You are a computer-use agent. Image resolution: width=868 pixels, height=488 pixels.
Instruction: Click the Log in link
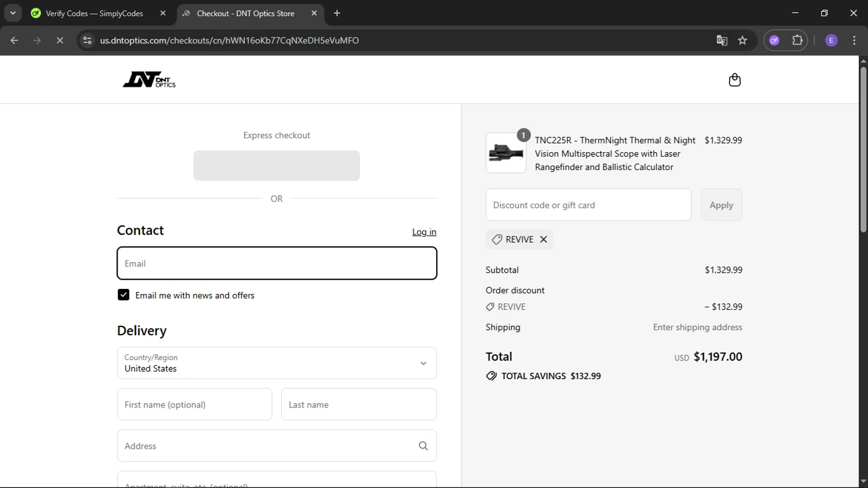pyautogui.click(x=424, y=232)
